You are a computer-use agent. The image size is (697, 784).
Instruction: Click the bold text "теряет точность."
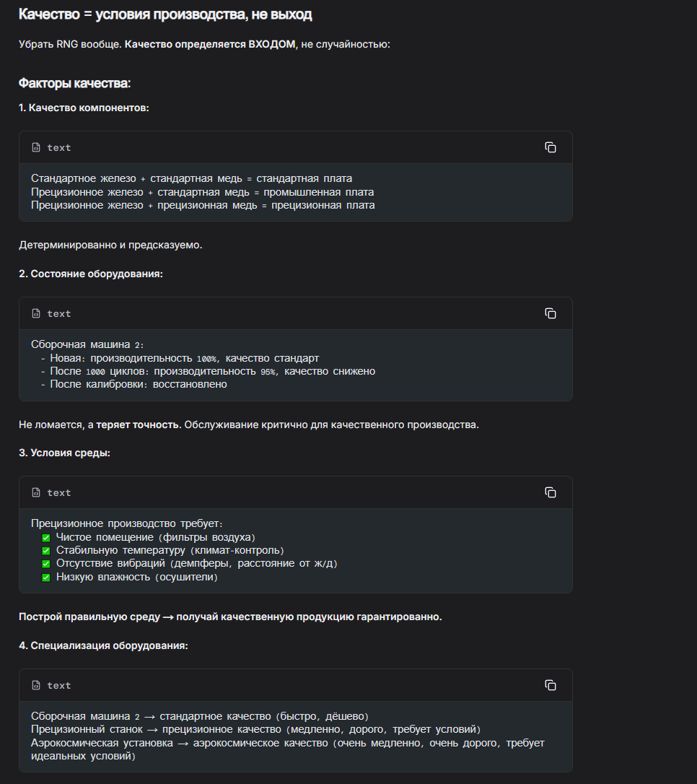click(x=139, y=424)
